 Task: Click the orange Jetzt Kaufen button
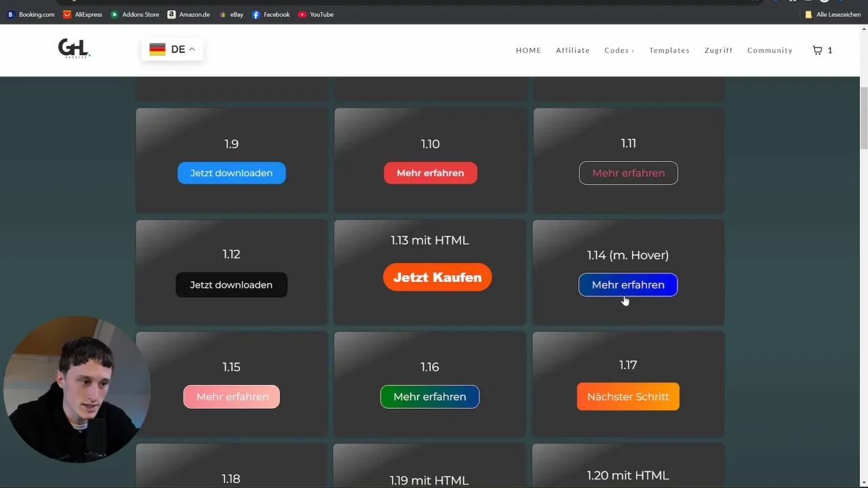click(437, 277)
